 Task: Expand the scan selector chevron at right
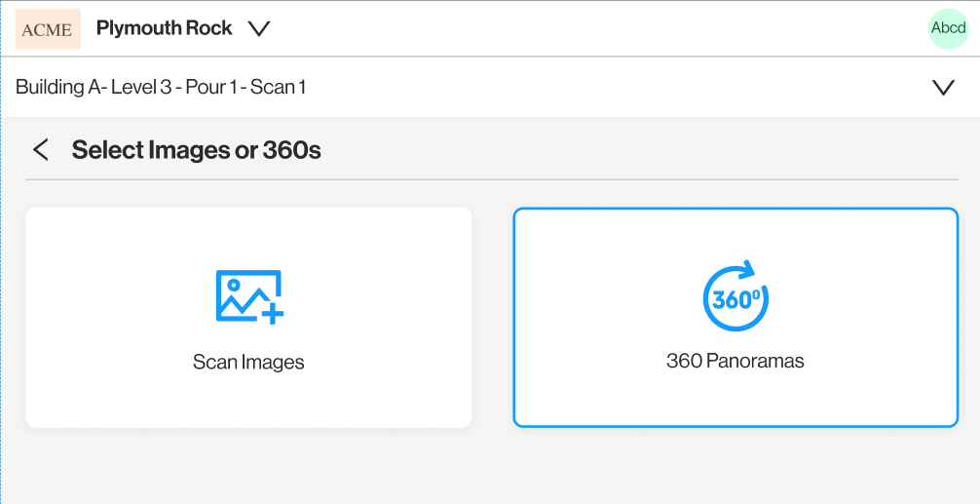(x=943, y=88)
